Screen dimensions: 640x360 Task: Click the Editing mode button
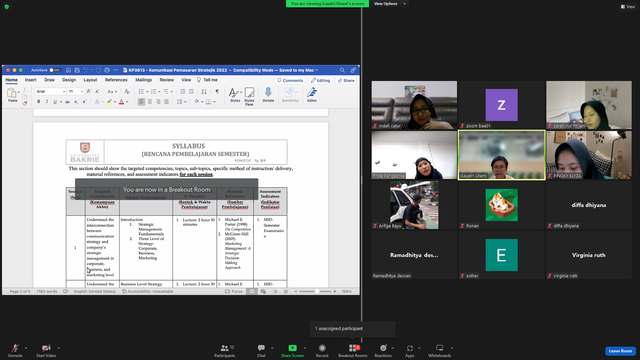pyautogui.click(x=320, y=80)
